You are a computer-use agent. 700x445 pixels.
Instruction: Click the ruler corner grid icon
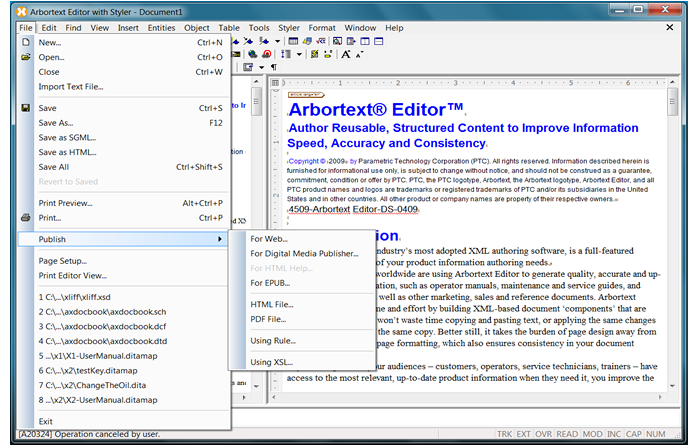(275, 83)
